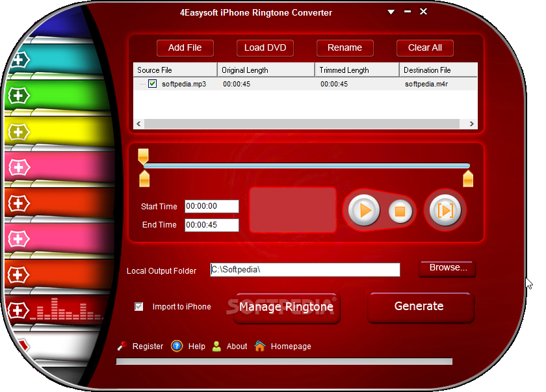
Task: Open the Homepage link
Action: pyautogui.click(x=291, y=346)
